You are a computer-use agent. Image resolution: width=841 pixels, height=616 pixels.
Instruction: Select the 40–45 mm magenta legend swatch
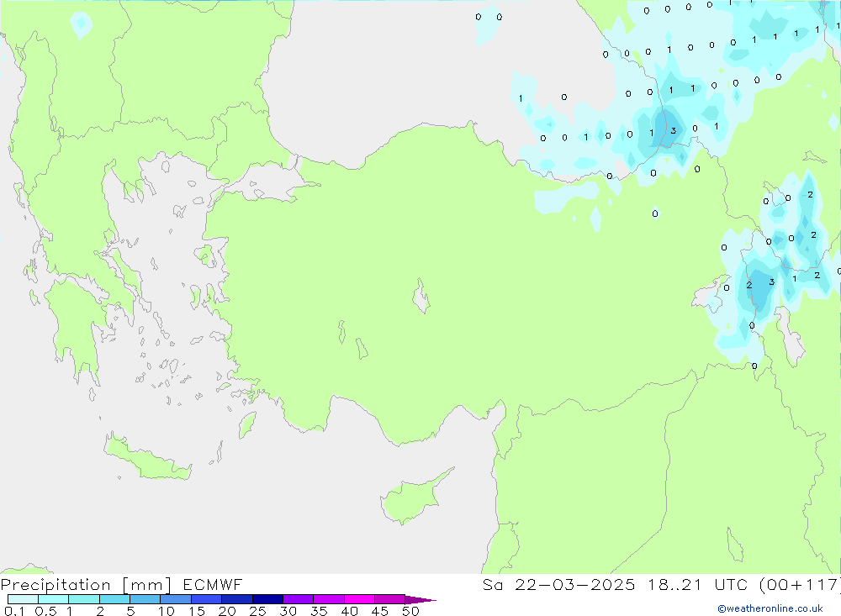pos(359,599)
